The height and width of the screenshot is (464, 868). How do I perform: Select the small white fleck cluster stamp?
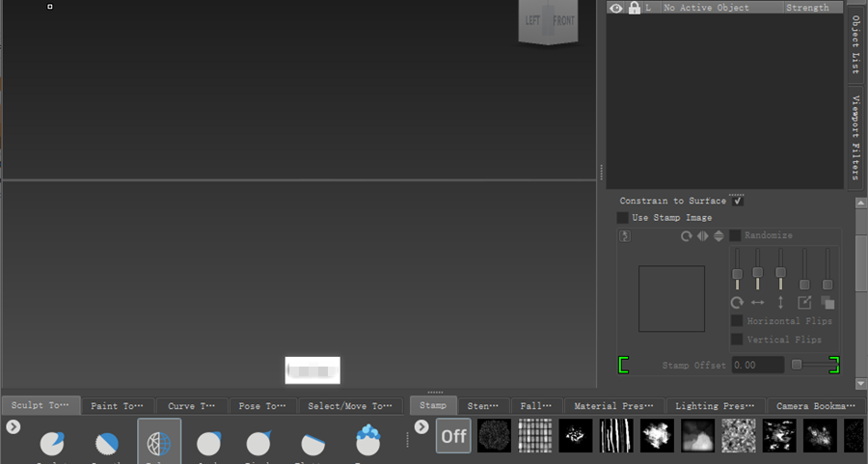point(576,436)
